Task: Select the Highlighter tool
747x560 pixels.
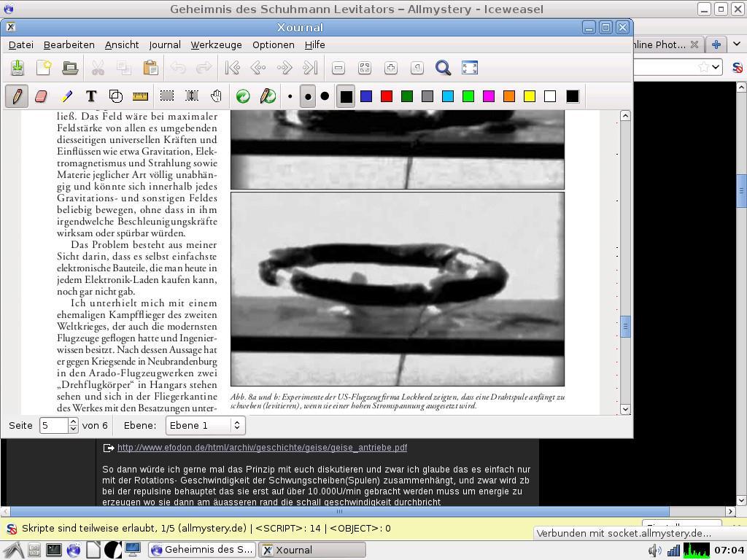Action: point(66,96)
